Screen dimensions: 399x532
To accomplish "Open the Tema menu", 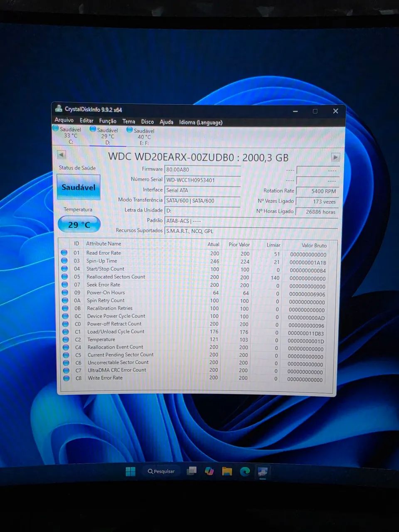I will pos(129,121).
